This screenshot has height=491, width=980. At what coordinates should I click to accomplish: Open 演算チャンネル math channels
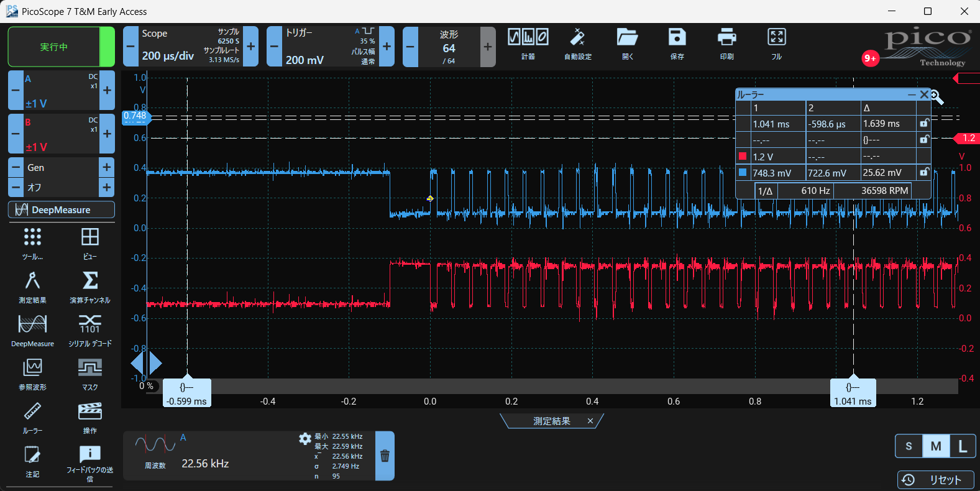[90, 287]
